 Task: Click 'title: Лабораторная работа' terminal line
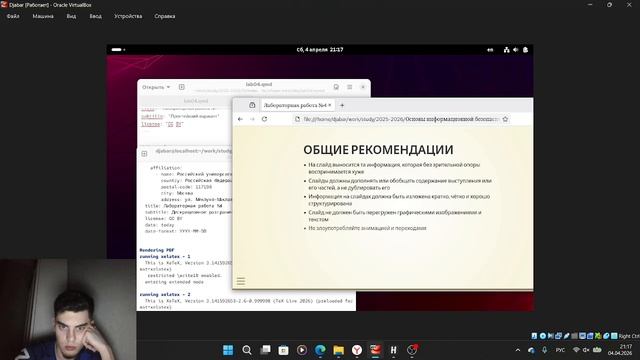tap(184, 206)
